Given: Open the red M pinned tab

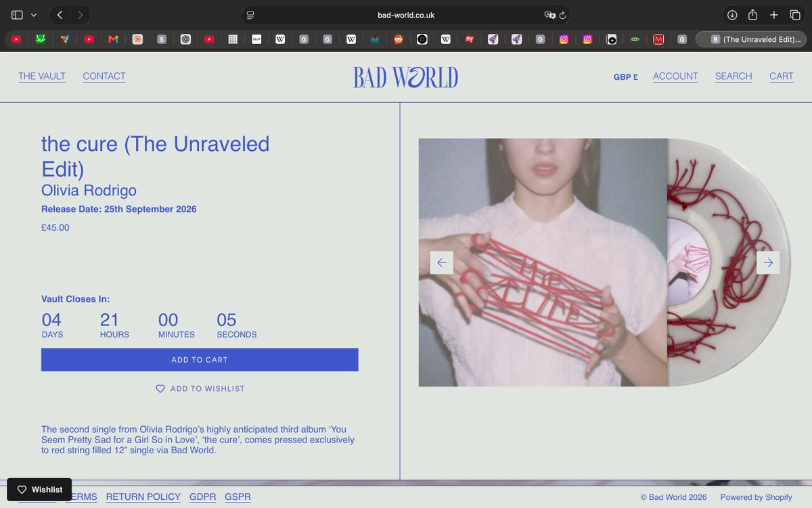Looking at the screenshot, I should coord(658,39).
